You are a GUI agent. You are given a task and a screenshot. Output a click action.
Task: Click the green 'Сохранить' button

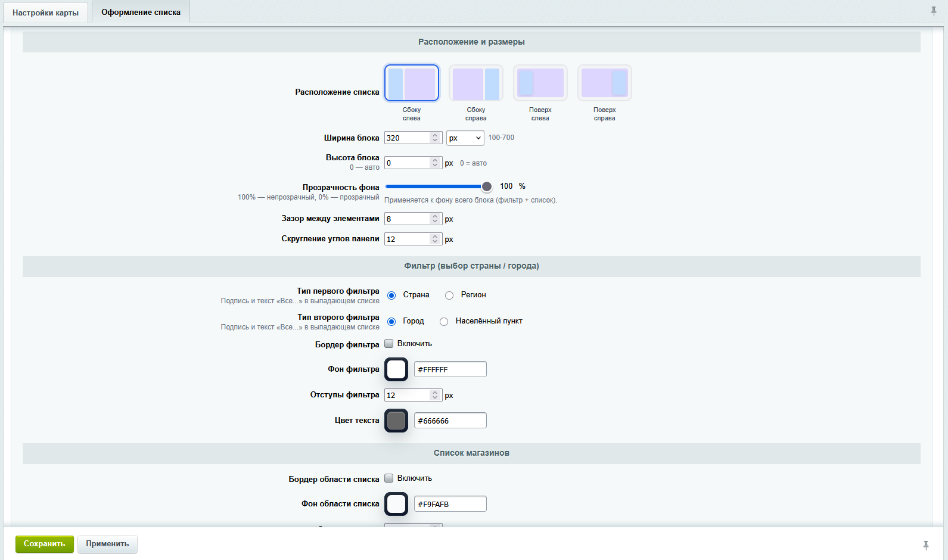pyautogui.click(x=45, y=544)
